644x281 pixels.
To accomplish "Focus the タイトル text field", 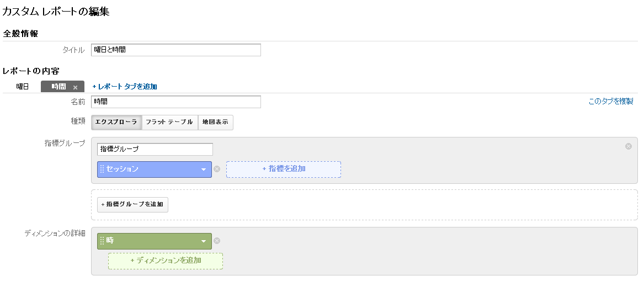I will 176,50.
